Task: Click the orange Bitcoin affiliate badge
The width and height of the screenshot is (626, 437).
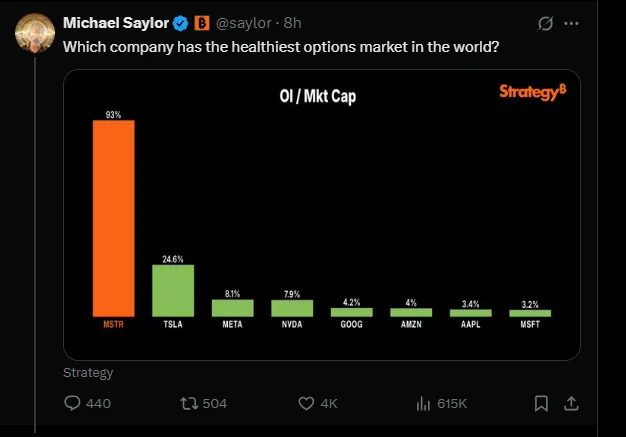Action: coord(201,23)
